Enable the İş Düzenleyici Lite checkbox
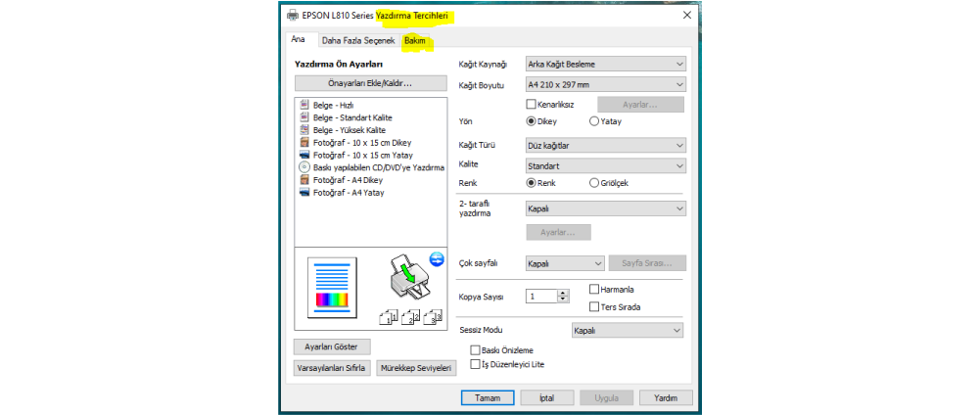 point(476,364)
